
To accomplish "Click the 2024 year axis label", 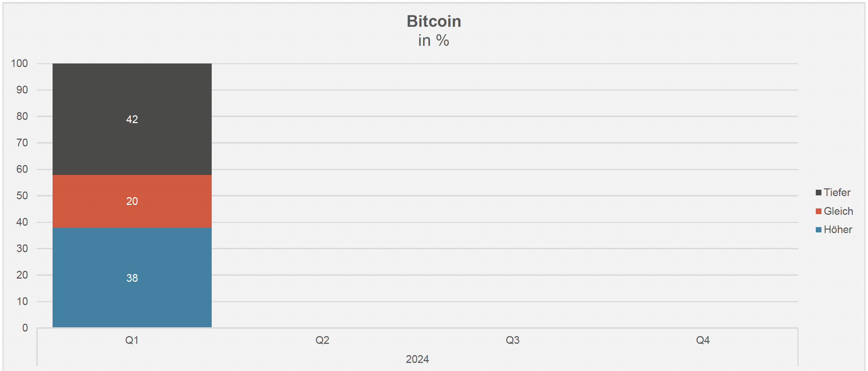I will click(x=417, y=359).
